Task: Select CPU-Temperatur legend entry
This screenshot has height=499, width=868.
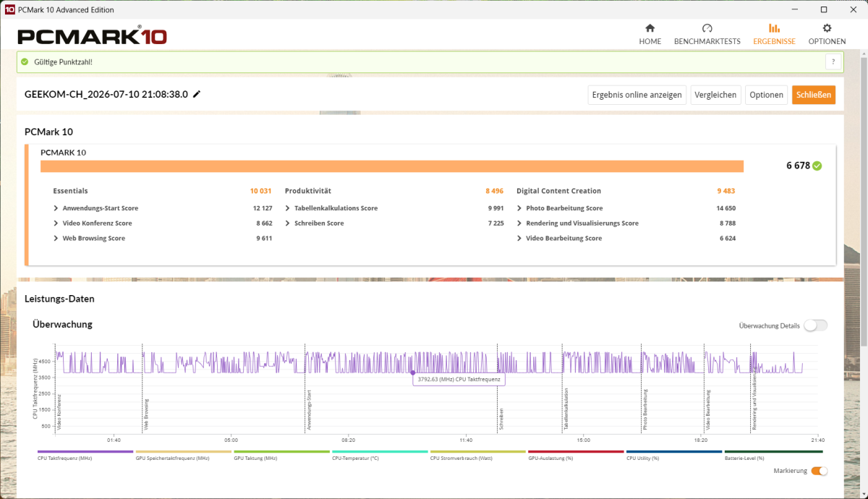Action: (x=380, y=455)
